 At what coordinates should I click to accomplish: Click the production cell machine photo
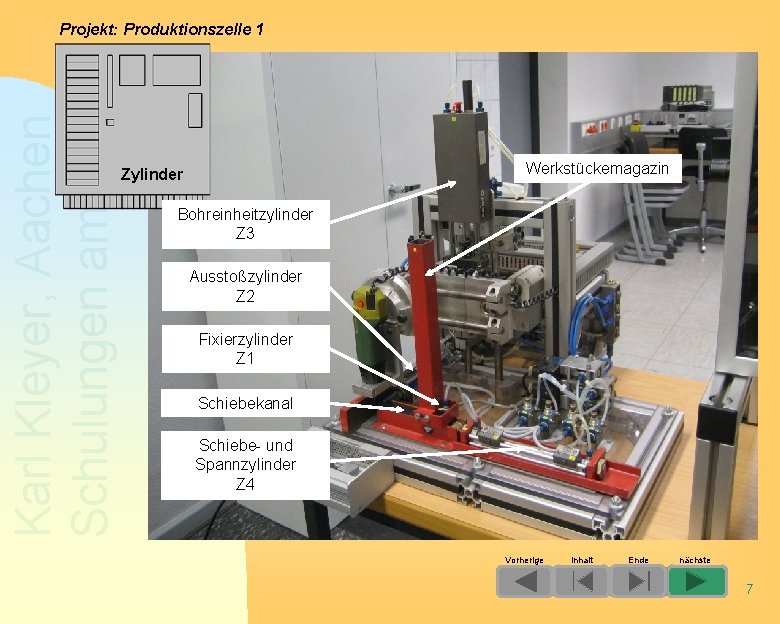pos(453,296)
